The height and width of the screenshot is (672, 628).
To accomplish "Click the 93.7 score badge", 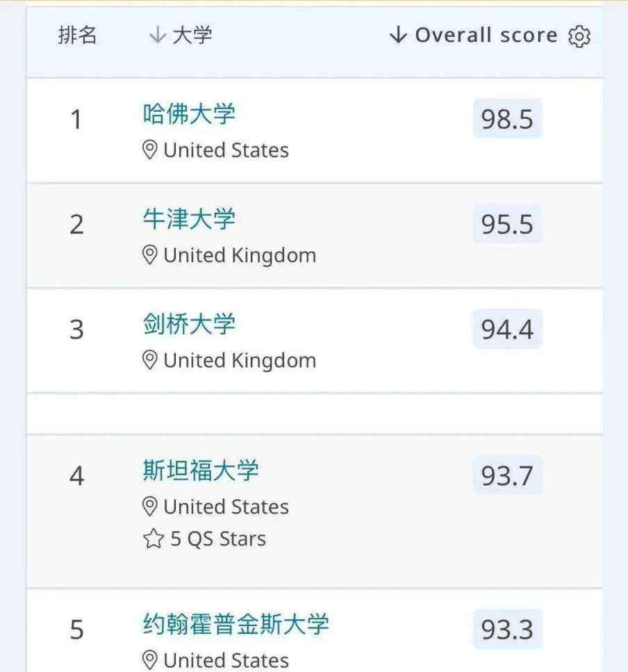I will point(507,476).
